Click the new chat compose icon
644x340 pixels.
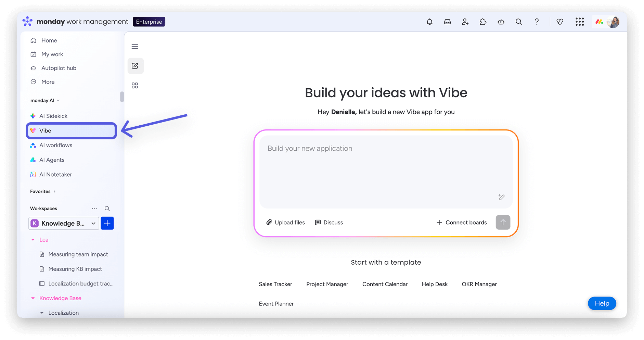pos(135,66)
